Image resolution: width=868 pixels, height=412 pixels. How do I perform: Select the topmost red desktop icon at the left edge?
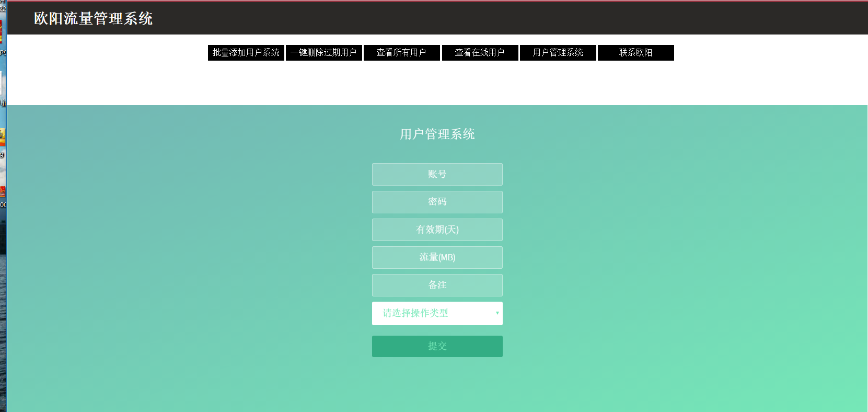[2, 31]
